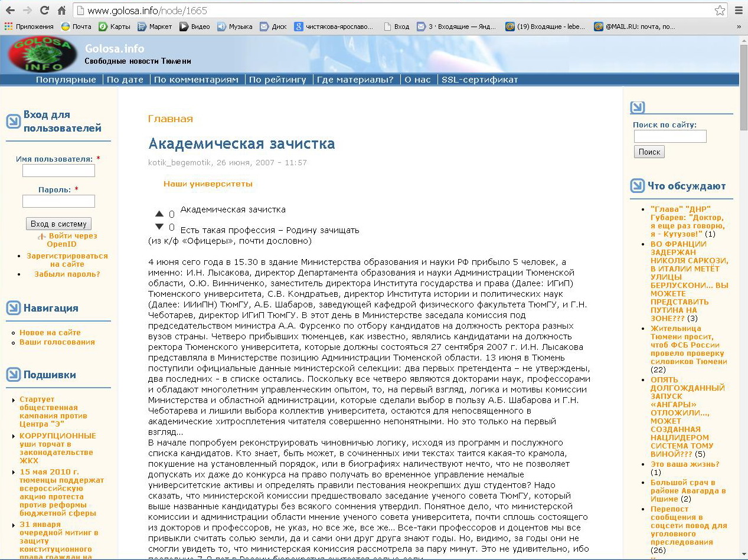Click the OpenID icon
Viewport: 748px width, 560px height.
click(42, 237)
